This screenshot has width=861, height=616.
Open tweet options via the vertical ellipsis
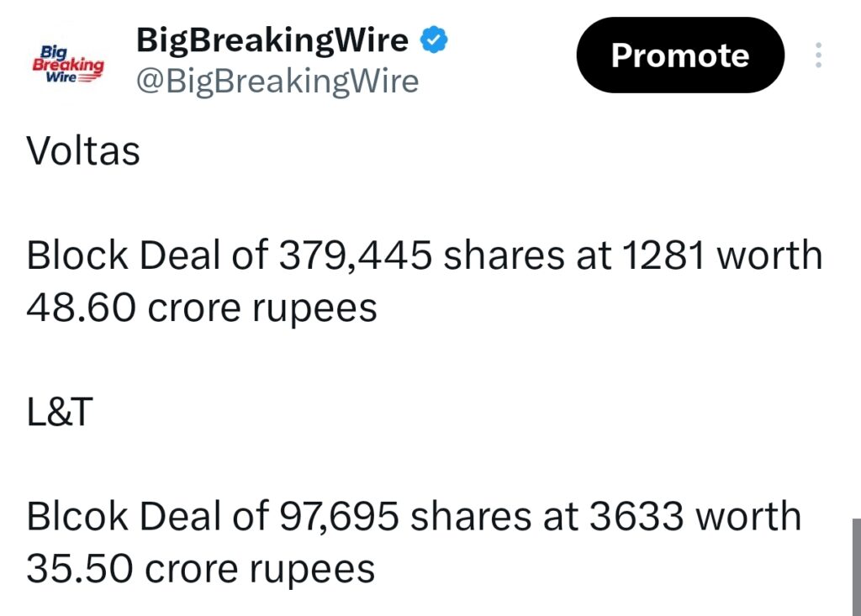click(x=817, y=55)
